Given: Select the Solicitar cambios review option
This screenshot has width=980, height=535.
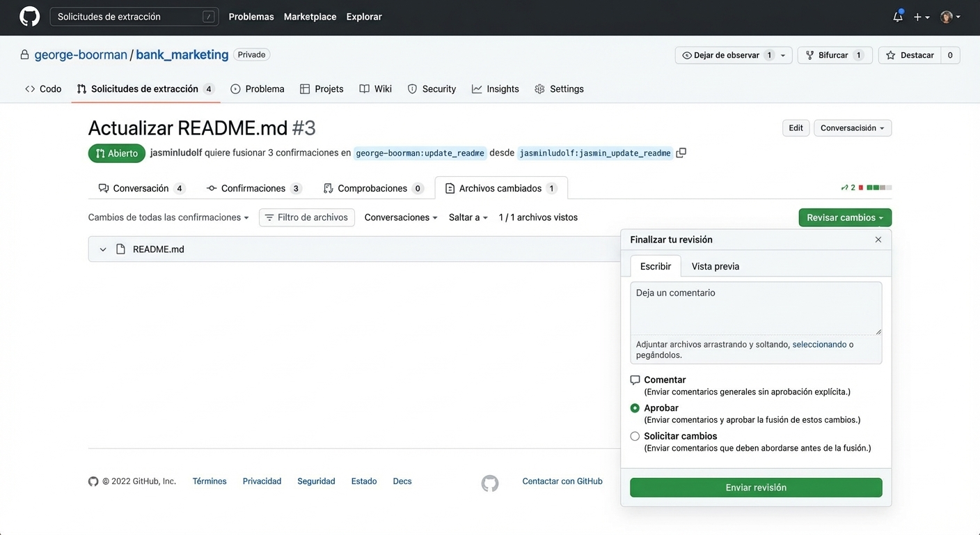Looking at the screenshot, I should coord(635,437).
